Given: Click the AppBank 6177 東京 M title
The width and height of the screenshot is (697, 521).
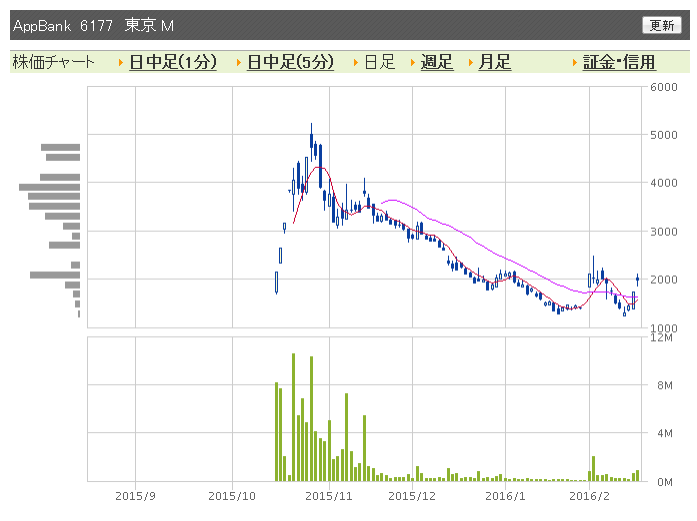Looking at the screenshot, I should pos(93,25).
